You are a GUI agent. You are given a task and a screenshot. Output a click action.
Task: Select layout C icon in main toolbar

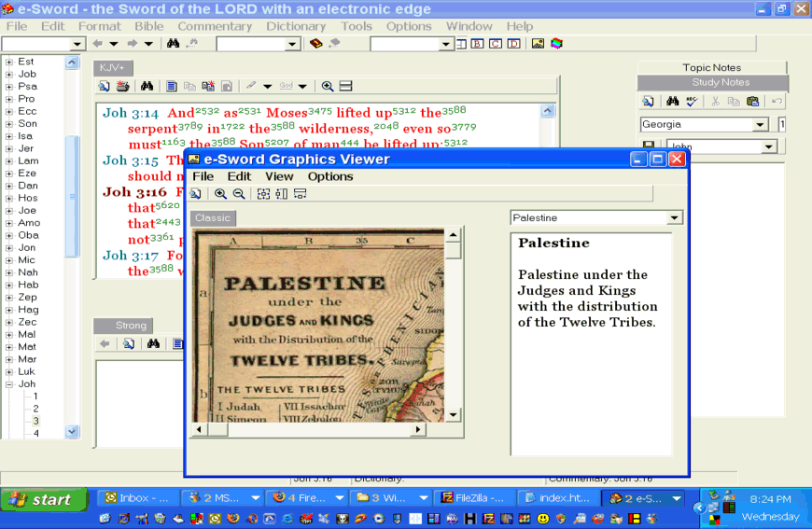(496, 44)
